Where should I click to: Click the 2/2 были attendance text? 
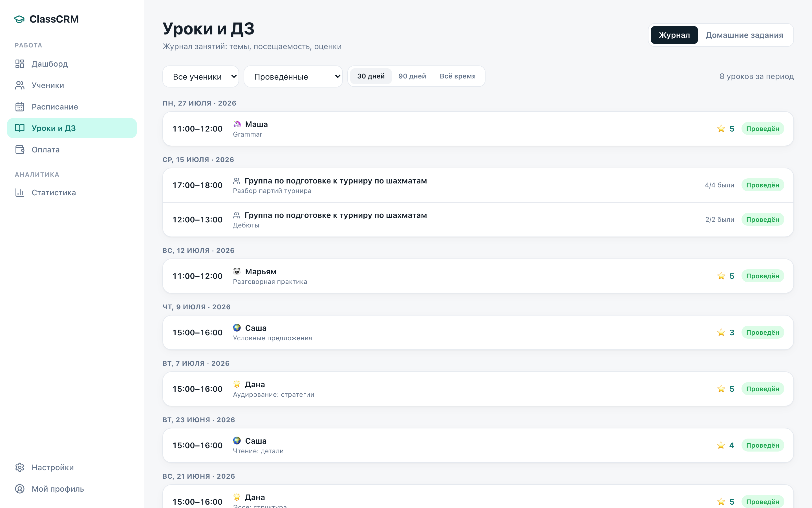pos(720,219)
